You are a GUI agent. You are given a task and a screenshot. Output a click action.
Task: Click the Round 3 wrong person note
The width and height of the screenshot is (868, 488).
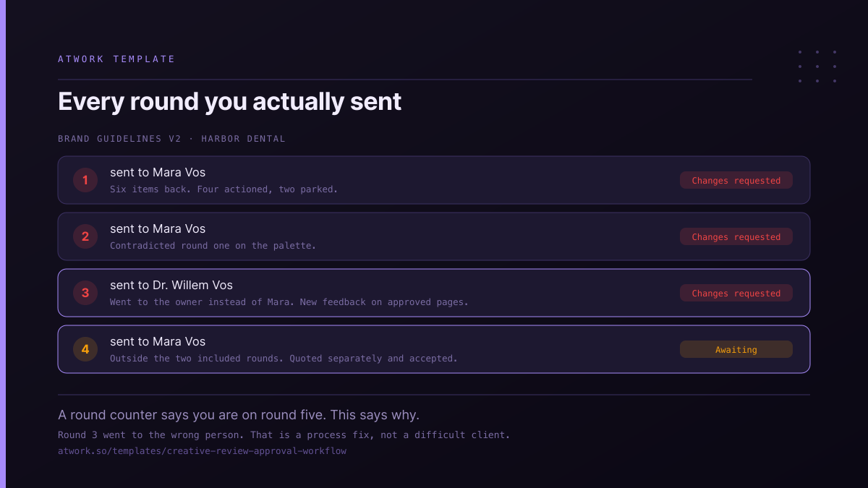284,435
